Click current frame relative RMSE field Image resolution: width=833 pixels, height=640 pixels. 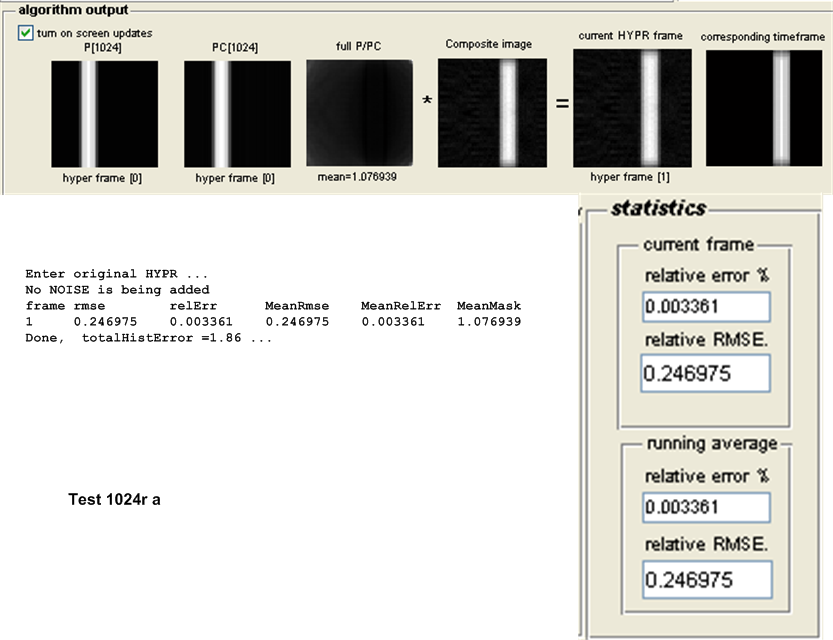706,373
